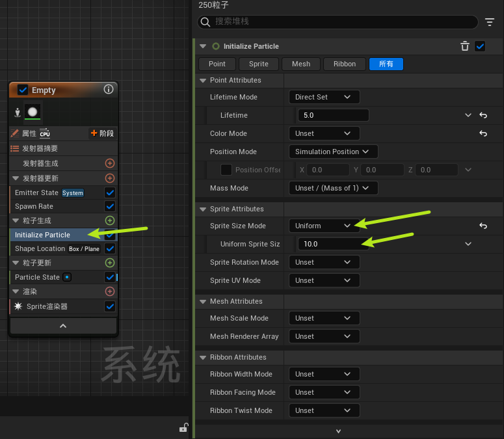Enable the Position Offset checkbox
The image size is (504, 439).
(226, 170)
